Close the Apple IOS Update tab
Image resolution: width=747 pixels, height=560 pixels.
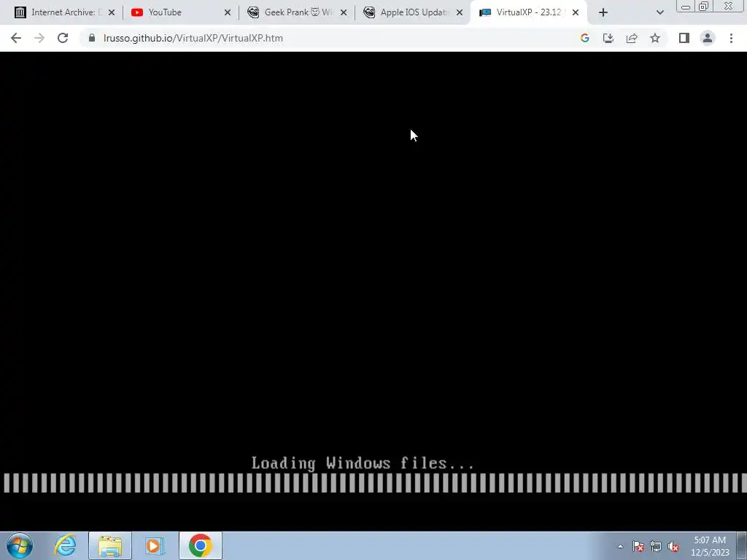[460, 12]
